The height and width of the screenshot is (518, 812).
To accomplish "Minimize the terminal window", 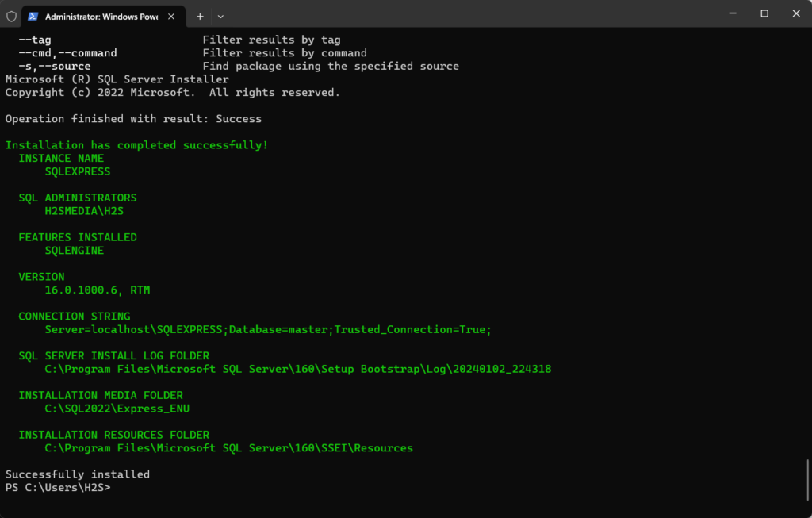I will pos(732,13).
